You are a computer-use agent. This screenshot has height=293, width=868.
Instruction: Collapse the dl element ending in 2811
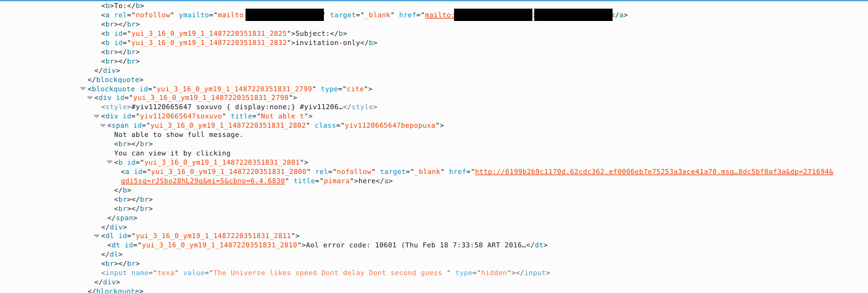[96, 236]
